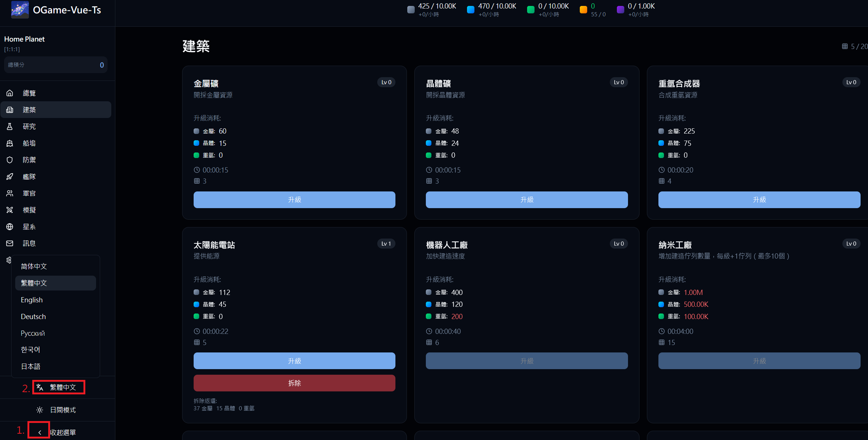Image resolution: width=868 pixels, height=440 pixels.
Task: Toggle 收起選單 to collapse the sidebar
Action: click(x=63, y=432)
